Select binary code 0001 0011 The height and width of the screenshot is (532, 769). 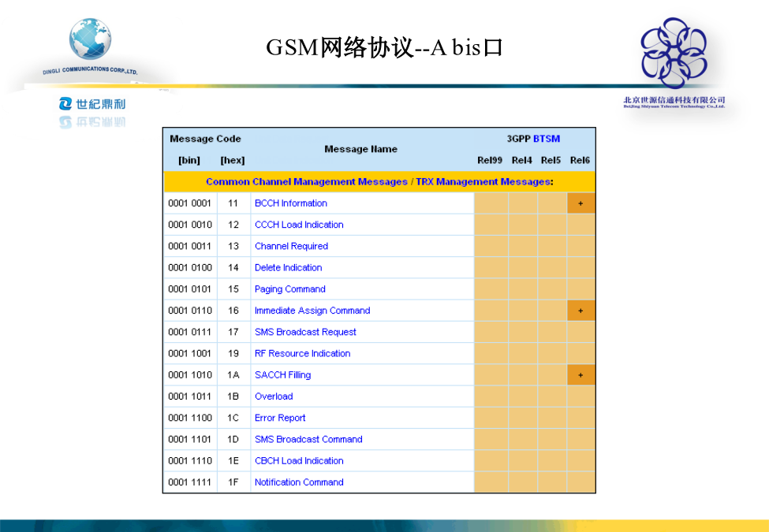pos(190,247)
